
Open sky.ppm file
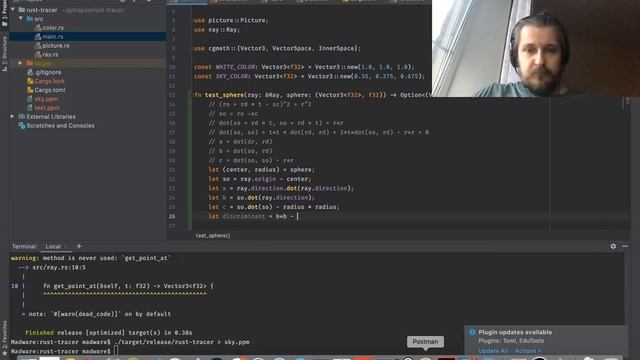[x=46, y=99]
